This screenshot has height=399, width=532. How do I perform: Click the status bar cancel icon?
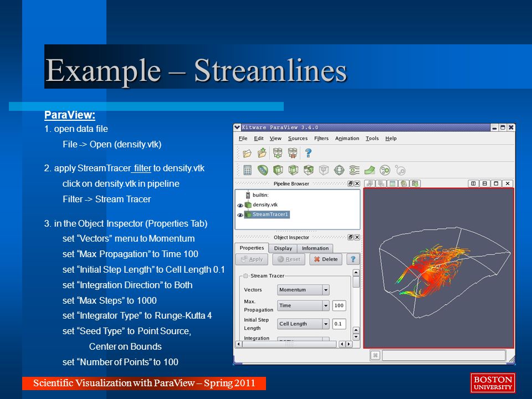click(375, 355)
